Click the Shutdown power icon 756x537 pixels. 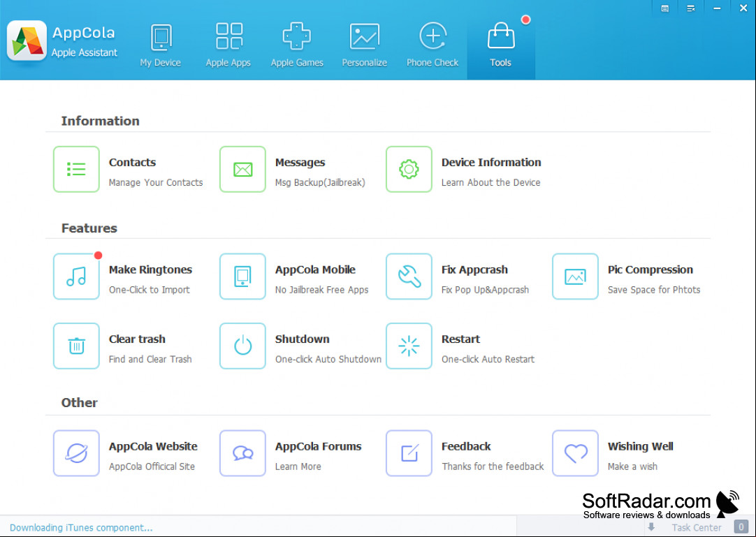point(242,346)
